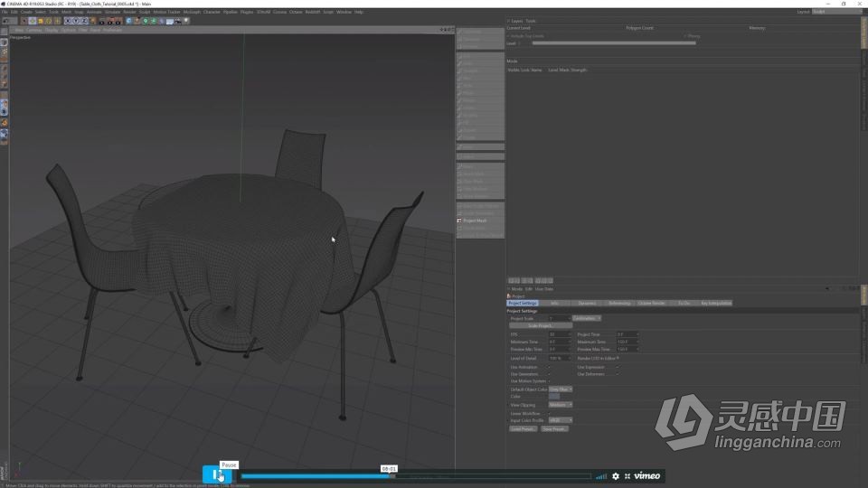Select the highlighted Move tool icon
This screenshot has height=488, width=868.
coord(33,21)
